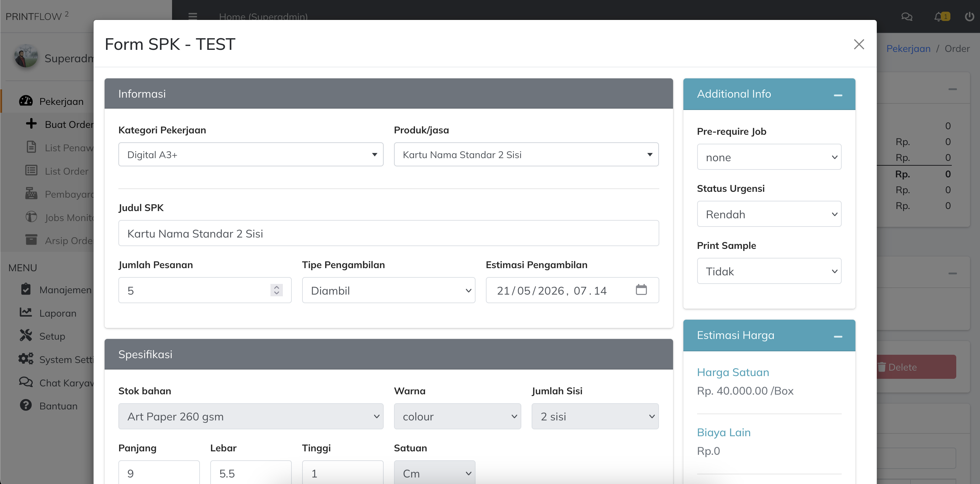Click the Tinggi input field
980x484 pixels.
pos(342,472)
